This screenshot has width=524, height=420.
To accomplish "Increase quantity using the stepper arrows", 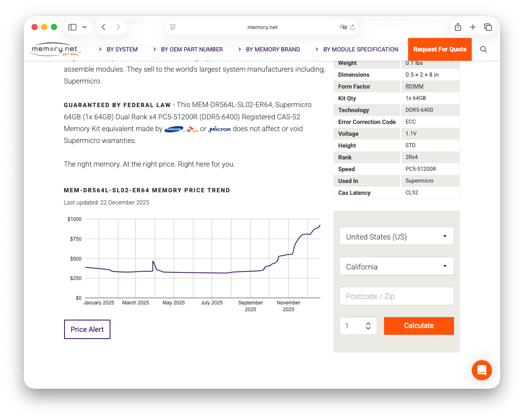I will click(x=368, y=323).
